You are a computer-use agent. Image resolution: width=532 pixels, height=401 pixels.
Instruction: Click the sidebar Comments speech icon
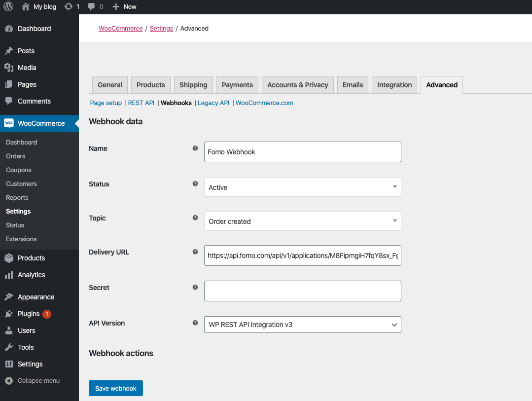(x=9, y=101)
